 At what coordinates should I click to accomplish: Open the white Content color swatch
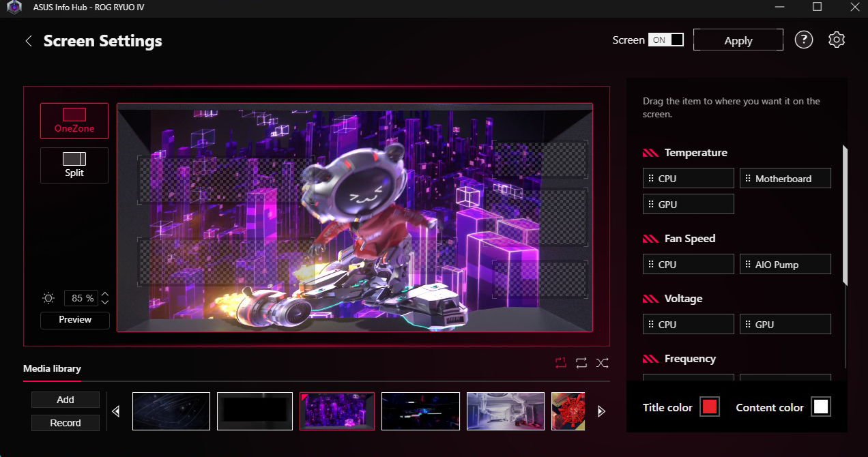click(x=821, y=407)
